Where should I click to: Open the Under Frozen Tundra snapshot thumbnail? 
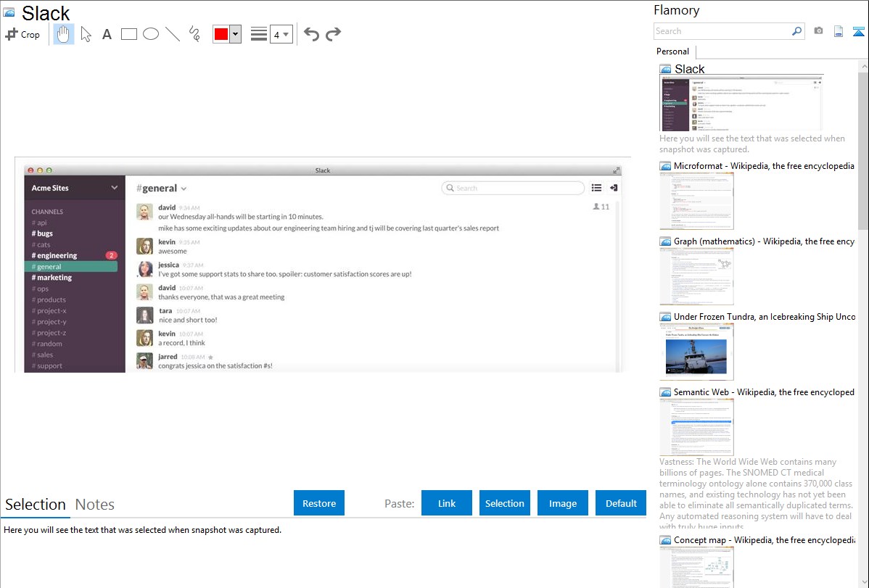(696, 352)
